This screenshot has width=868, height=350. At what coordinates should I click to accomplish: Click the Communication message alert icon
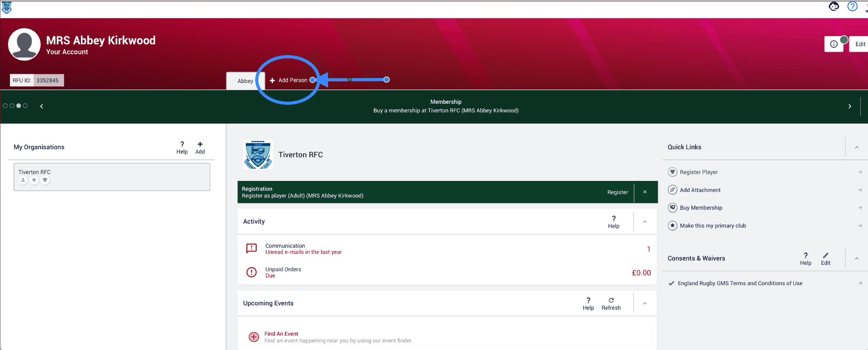252,249
